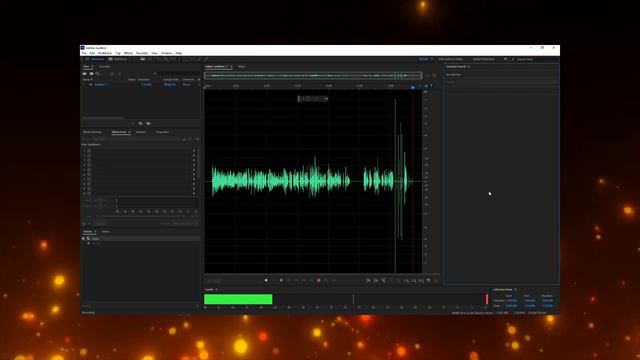Click the Selection Start time value
The height and width of the screenshot is (360, 640).
tap(511, 300)
